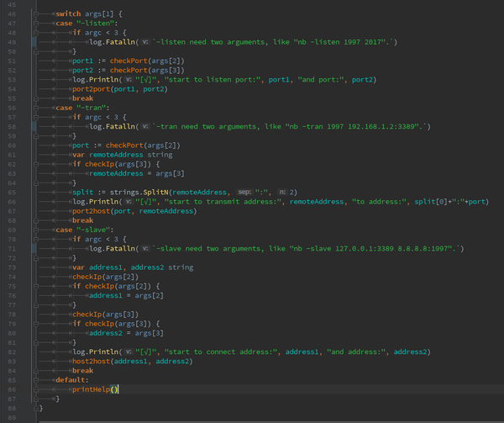Viewport: 504px width, 423px height.
Task: Collapse the default: fold on line 85
Action: point(36,380)
